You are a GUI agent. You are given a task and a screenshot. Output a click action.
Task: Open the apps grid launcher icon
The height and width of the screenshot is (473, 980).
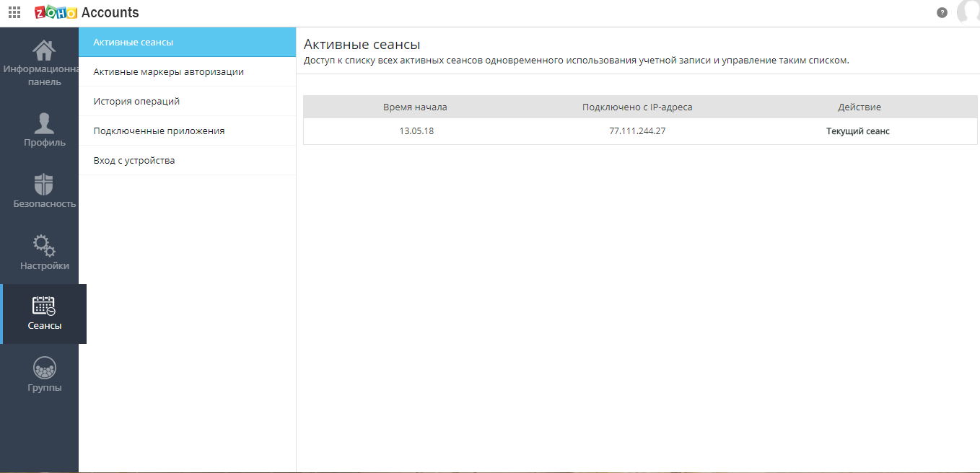14,12
